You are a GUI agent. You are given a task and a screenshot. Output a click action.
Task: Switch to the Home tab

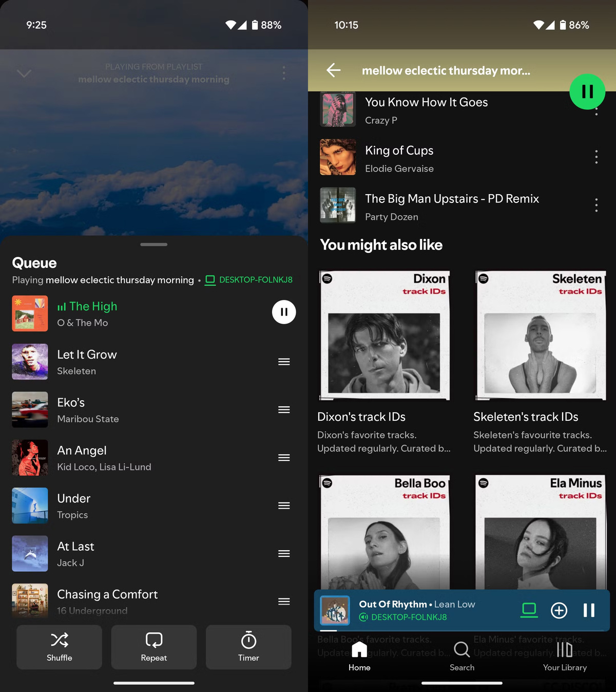[x=359, y=657]
